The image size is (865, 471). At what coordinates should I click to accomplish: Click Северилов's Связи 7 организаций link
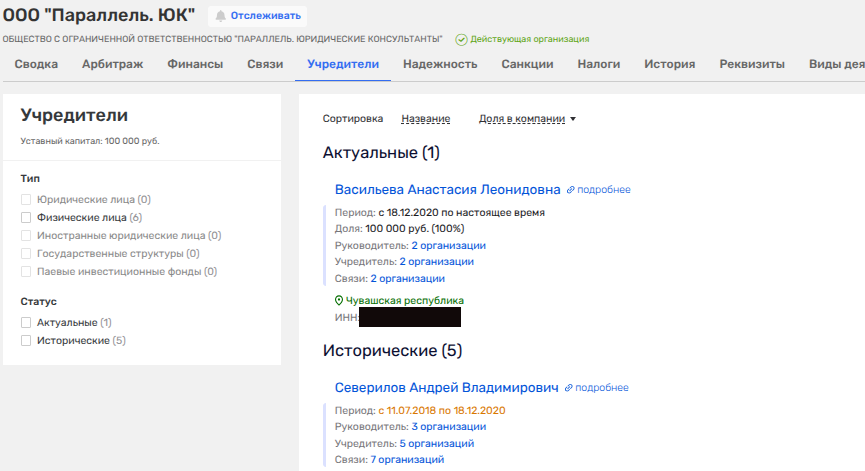[407, 459]
